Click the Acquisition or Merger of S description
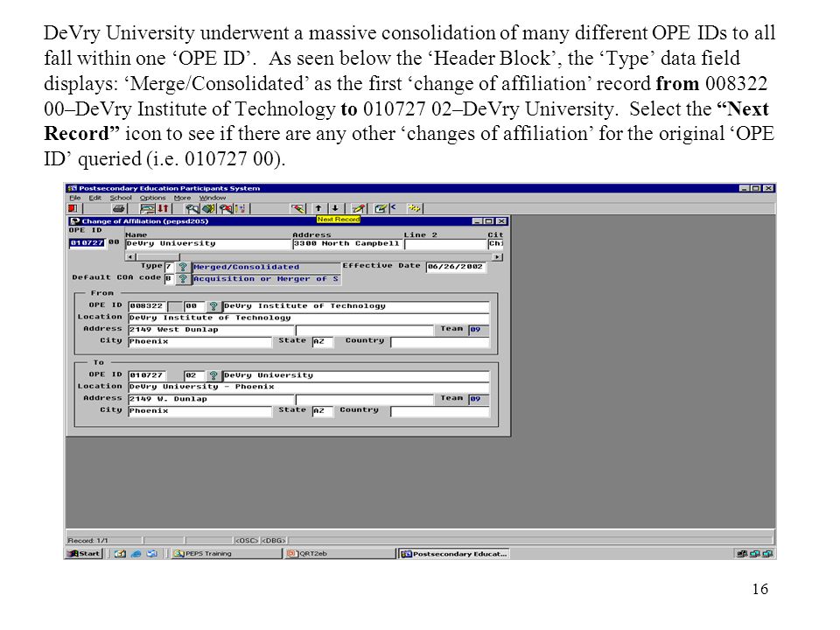The image size is (840, 630). click(x=266, y=278)
